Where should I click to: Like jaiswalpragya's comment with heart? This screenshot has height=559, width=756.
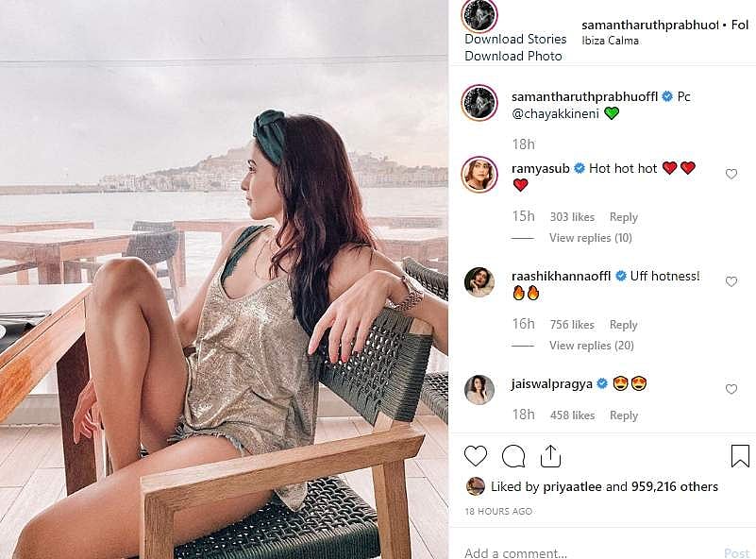(731, 389)
